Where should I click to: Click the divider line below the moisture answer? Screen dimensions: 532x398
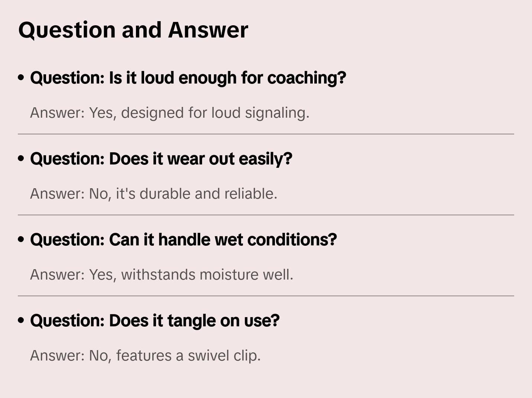coord(266,296)
